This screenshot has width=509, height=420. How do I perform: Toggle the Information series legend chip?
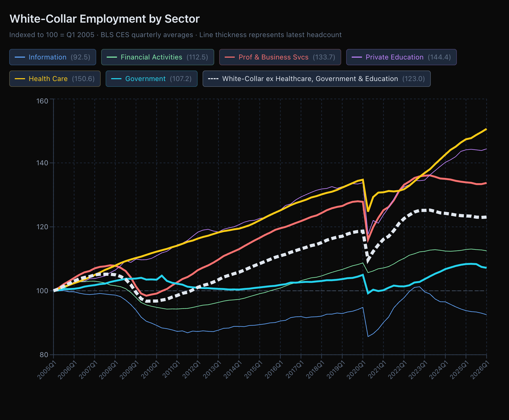[53, 57]
